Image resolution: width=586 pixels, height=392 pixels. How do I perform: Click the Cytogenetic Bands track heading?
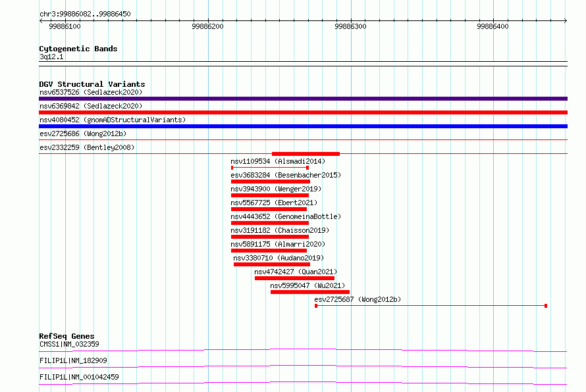click(x=78, y=49)
